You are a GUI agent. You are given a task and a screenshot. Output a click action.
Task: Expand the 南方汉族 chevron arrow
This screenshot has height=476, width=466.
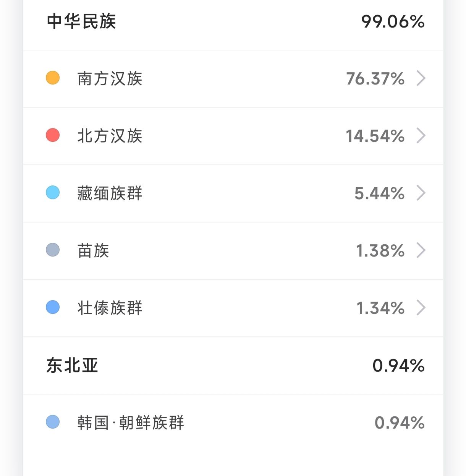tap(421, 78)
